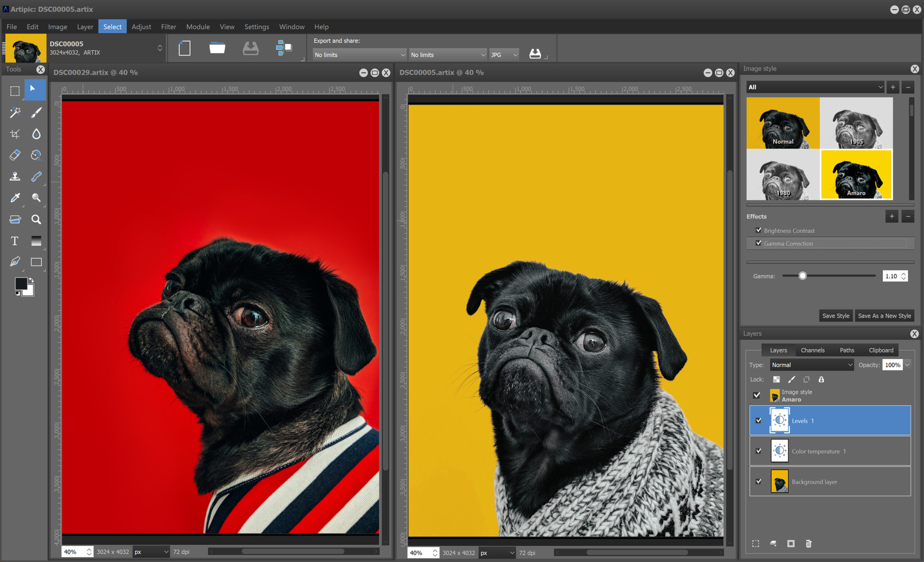Click Save As a New Style button
The height and width of the screenshot is (562, 924).
[x=884, y=315]
